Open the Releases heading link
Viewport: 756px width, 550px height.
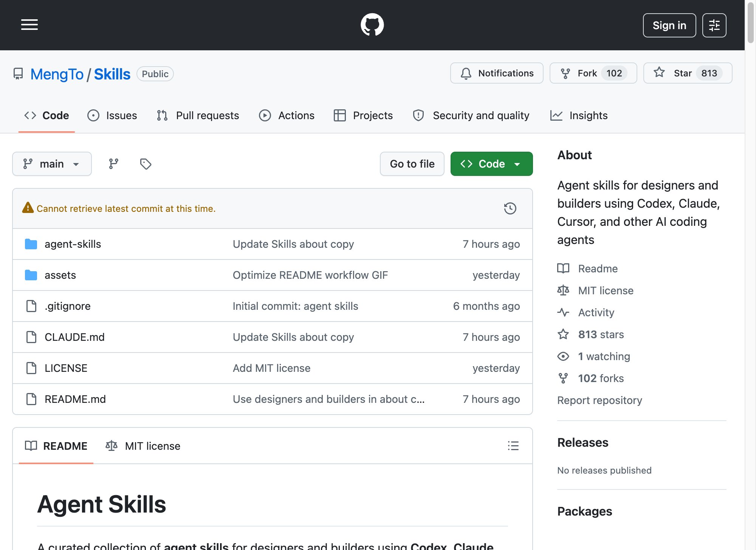[583, 443]
